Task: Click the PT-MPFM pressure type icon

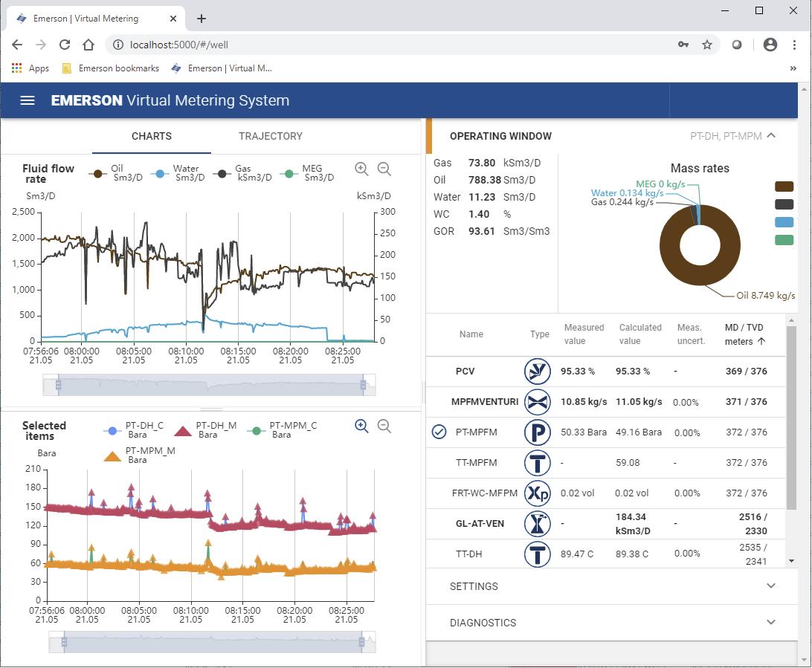Action: tap(537, 432)
